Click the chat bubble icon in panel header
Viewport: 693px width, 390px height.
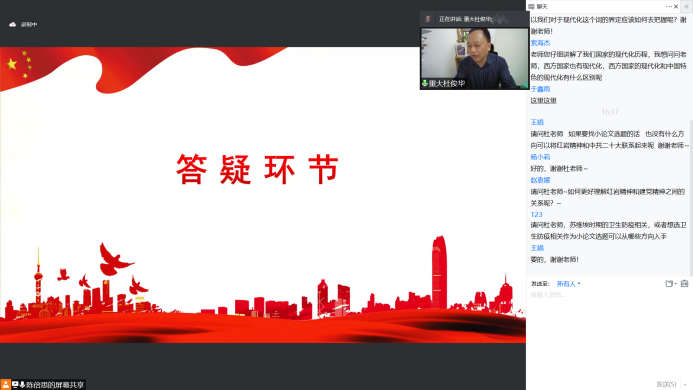(x=531, y=7)
